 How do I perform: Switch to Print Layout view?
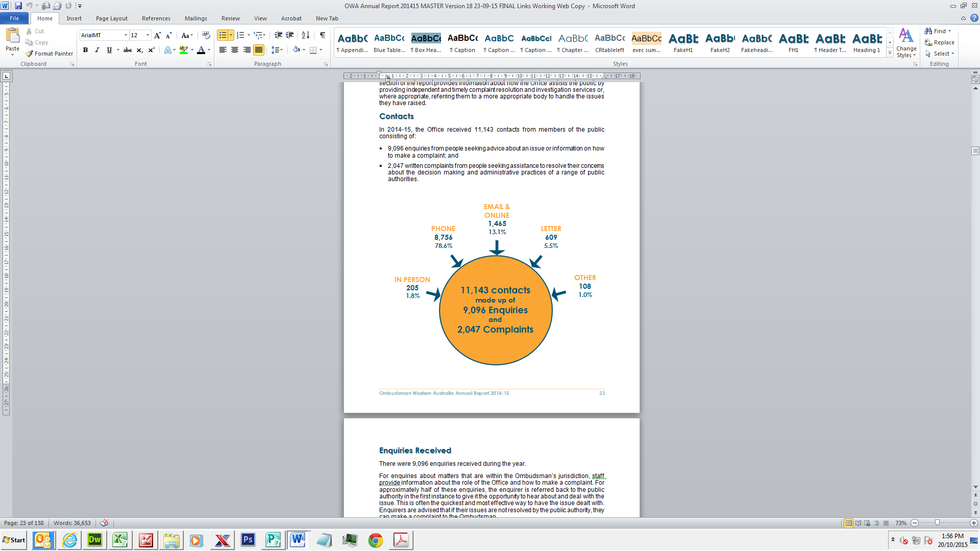click(848, 523)
